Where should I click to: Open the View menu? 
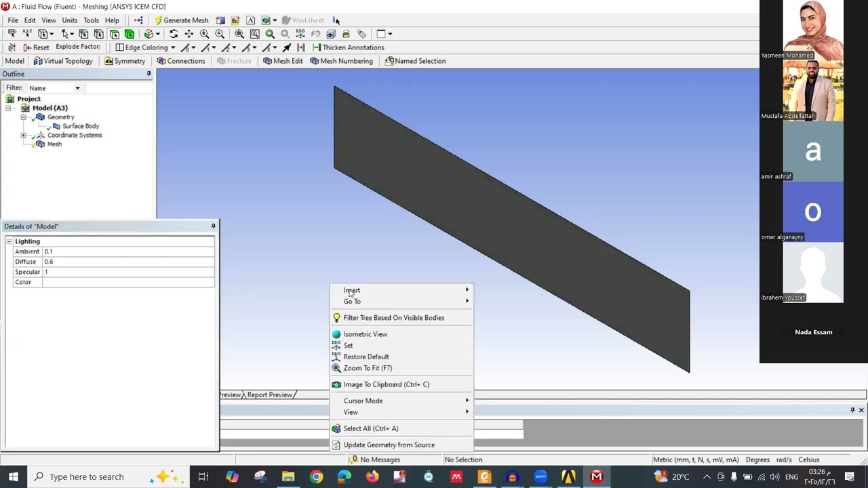(49, 20)
